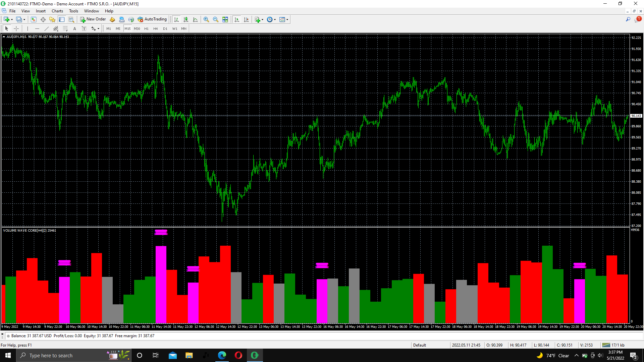644x362 pixels.
Task: Zoom out of the chart
Action: pos(216,19)
